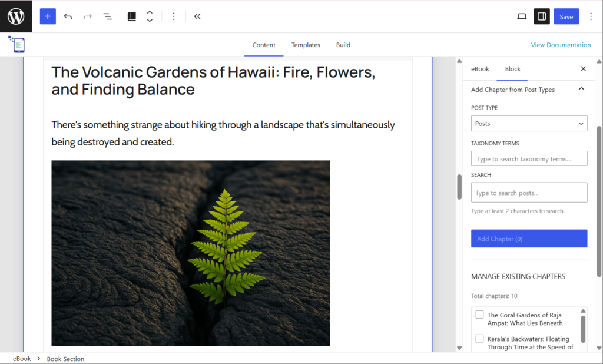Viewport: 603px width, 364px height.
Task: Click the canvas scrollbar up arrow
Action: point(459,61)
